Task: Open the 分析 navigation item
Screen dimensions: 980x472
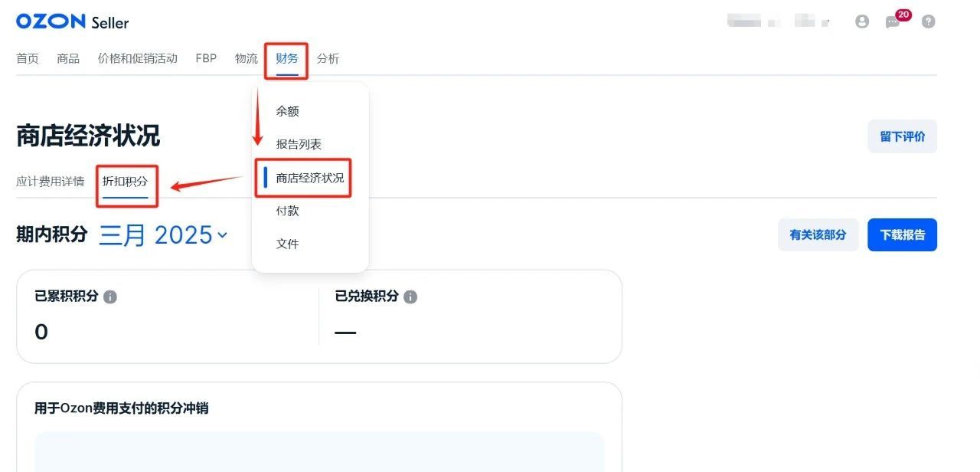Action: coord(328,58)
